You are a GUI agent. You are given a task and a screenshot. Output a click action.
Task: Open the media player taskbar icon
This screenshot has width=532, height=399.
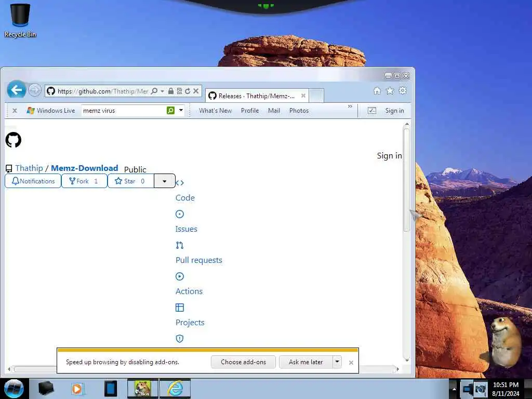pos(77,389)
